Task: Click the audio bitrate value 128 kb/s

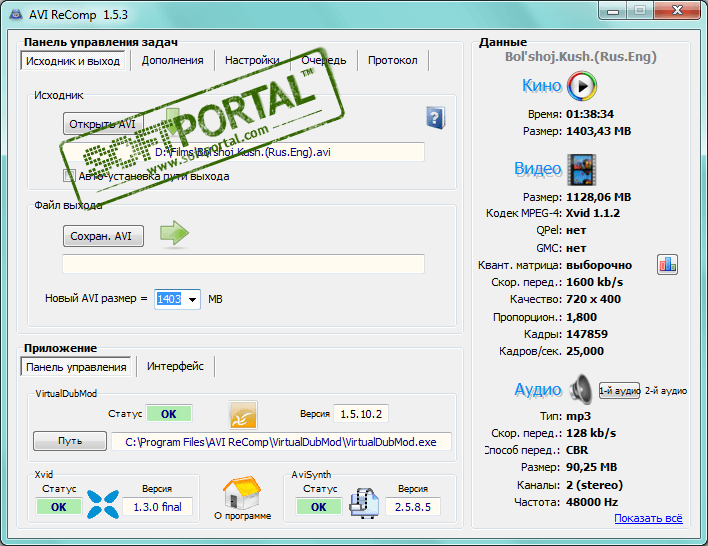Action: [591, 433]
